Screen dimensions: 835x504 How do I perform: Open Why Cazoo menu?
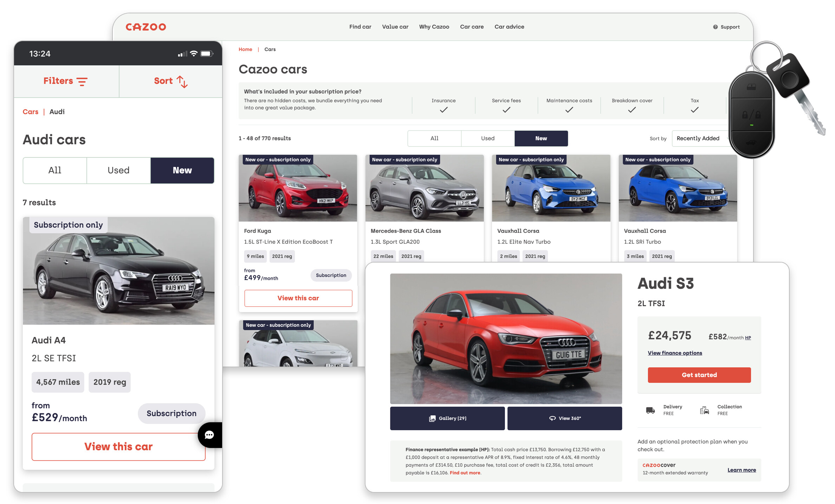(434, 27)
